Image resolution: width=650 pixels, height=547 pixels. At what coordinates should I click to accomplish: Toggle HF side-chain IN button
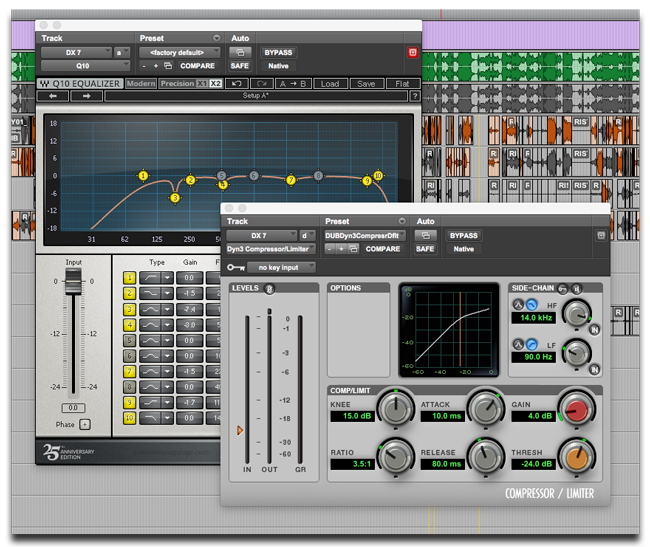click(594, 329)
